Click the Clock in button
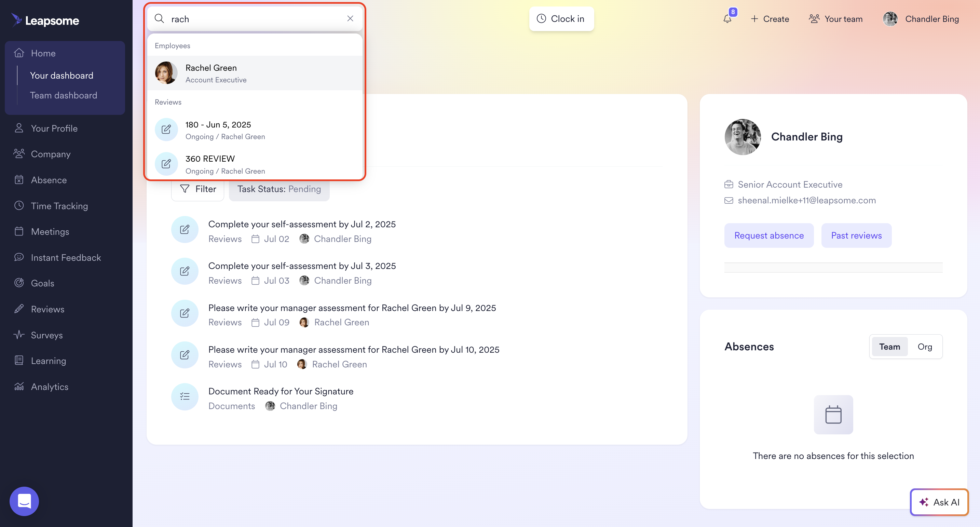The image size is (980, 527). tap(561, 19)
